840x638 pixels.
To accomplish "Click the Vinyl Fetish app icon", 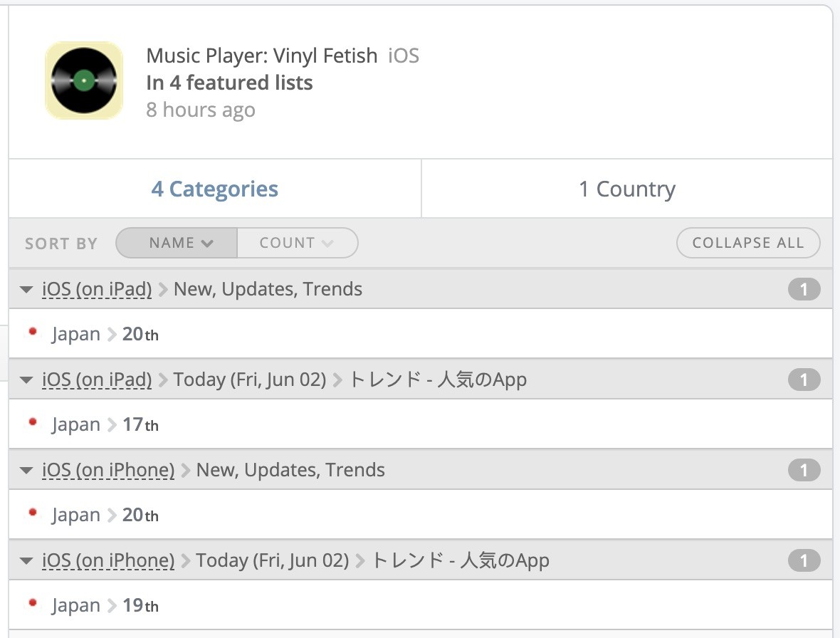I will [84, 80].
